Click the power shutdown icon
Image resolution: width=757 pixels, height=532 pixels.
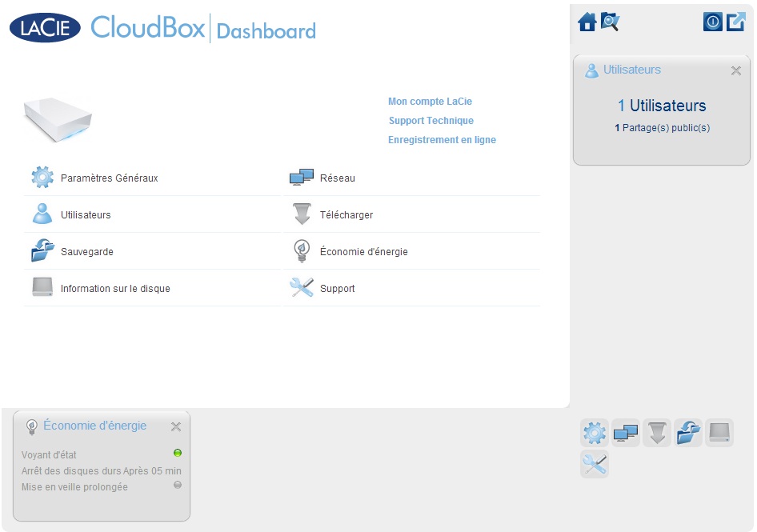712,22
